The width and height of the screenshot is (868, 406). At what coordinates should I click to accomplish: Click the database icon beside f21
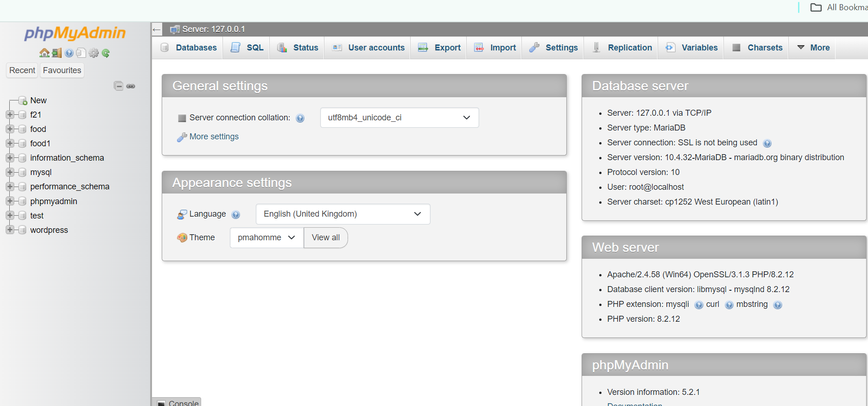(22, 115)
